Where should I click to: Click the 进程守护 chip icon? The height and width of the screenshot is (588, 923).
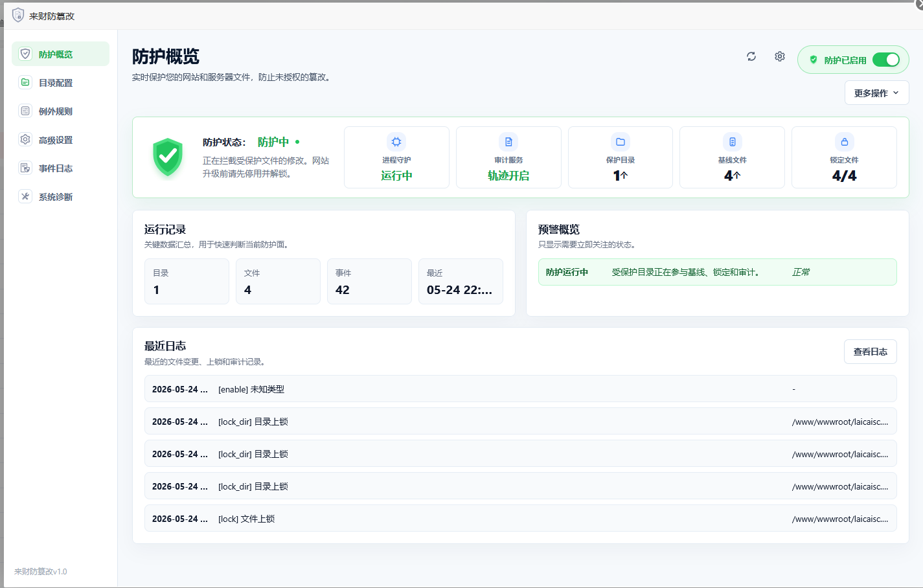[396, 142]
